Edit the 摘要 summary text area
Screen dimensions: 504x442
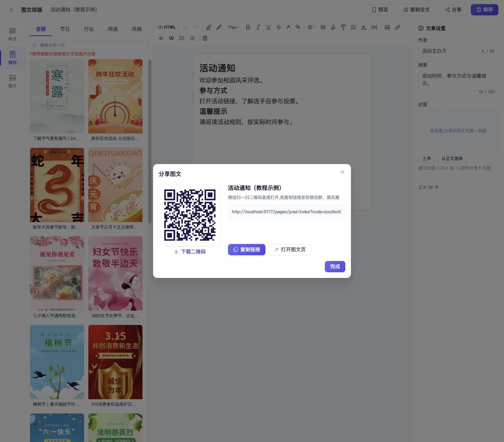coord(458,83)
